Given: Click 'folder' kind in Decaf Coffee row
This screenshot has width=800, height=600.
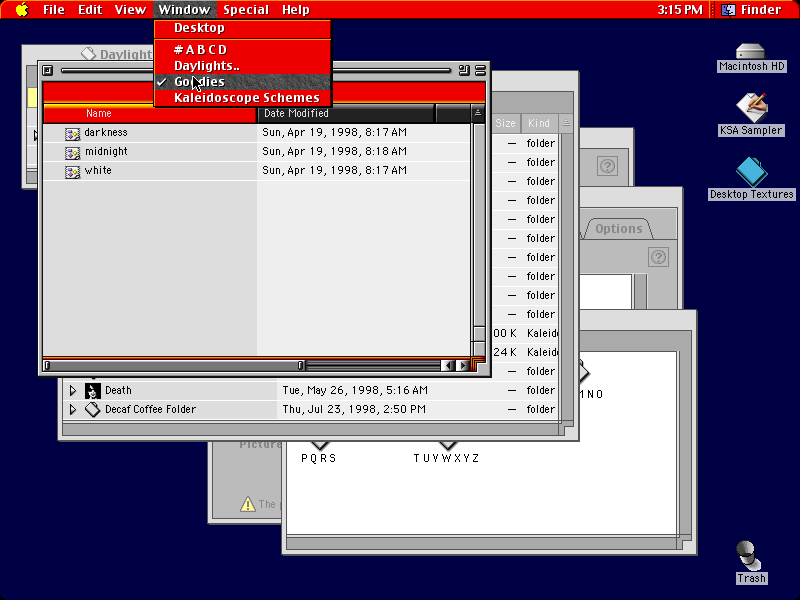Looking at the screenshot, I should pyautogui.click(x=540, y=409).
